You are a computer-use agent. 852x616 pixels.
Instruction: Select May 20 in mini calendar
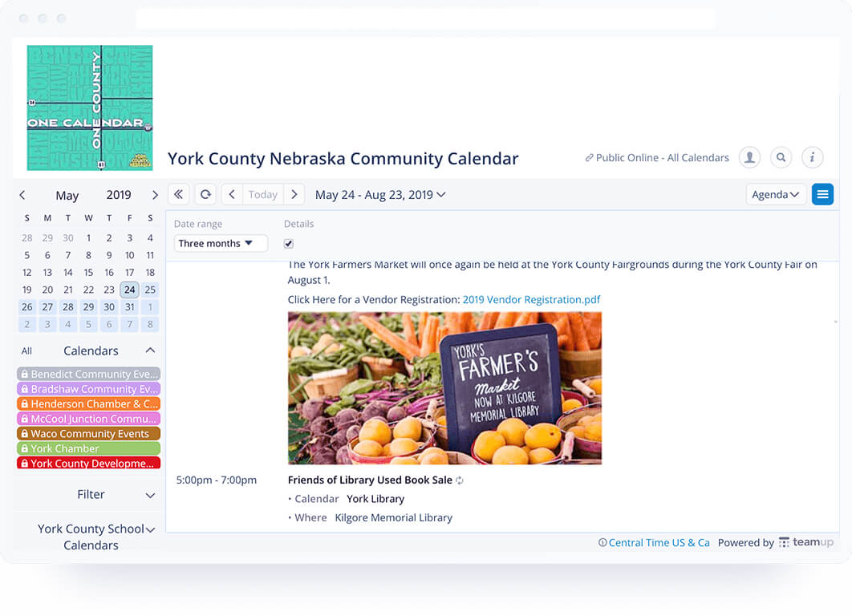point(48,290)
